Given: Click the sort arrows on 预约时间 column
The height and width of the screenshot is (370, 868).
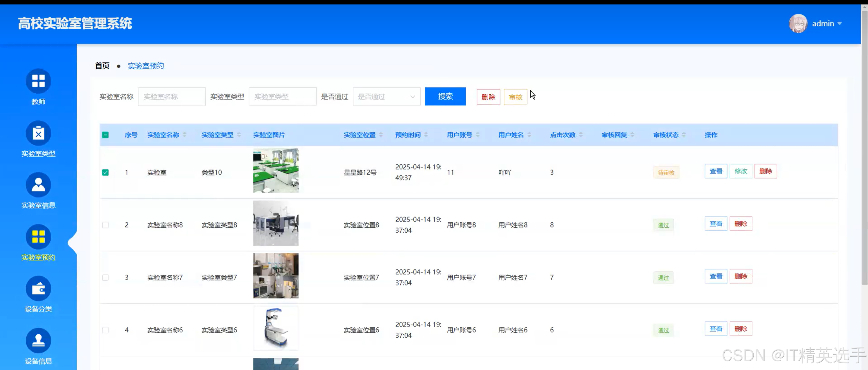Looking at the screenshot, I should point(426,135).
